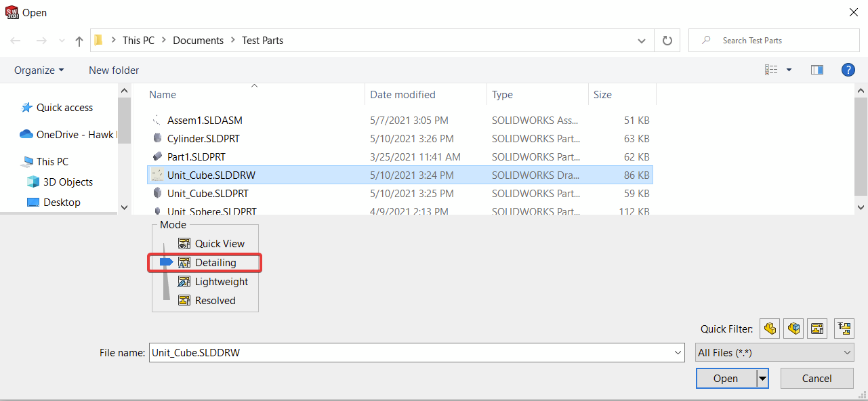
Task: Click the Lightweight mode icon
Action: [184, 281]
